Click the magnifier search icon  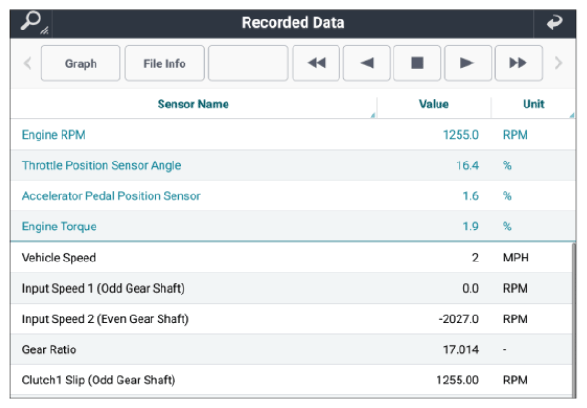click(x=33, y=22)
